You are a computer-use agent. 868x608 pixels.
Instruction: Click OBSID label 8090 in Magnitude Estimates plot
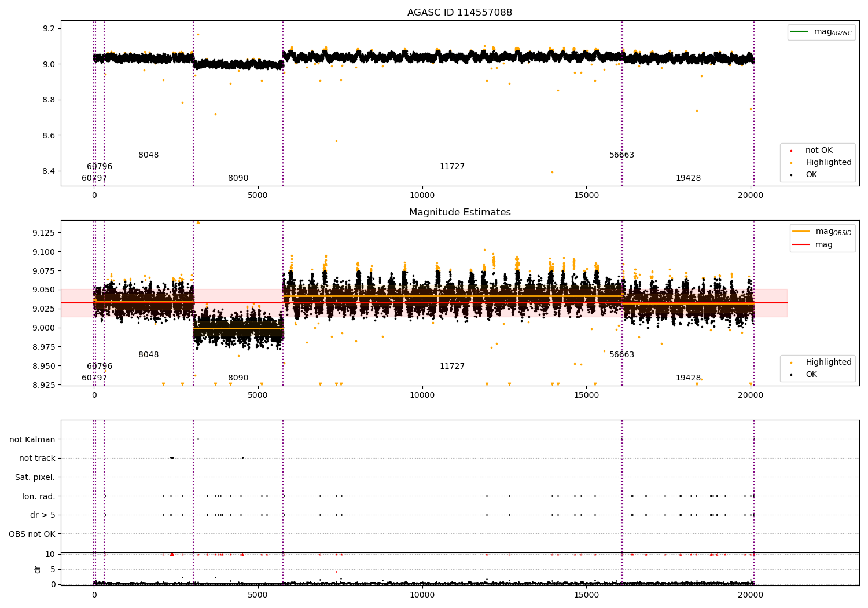(x=238, y=378)
